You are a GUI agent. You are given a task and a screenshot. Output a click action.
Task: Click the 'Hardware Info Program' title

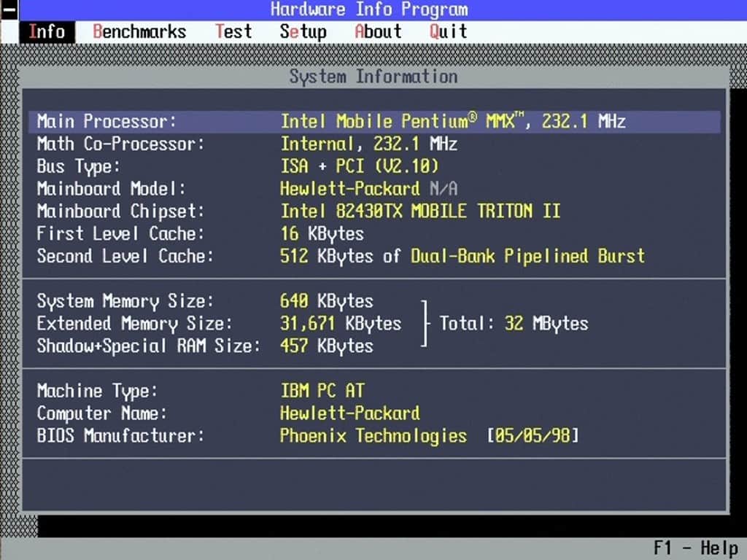[x=369, y=9]
